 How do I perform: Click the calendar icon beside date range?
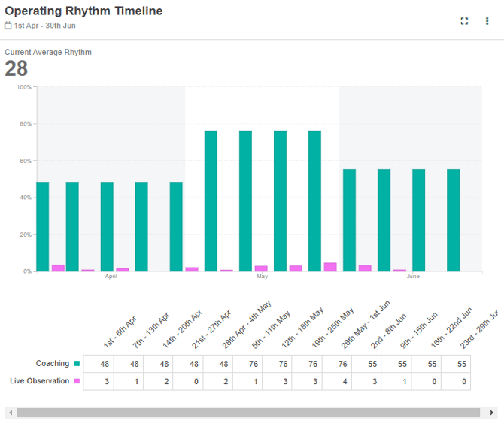8,26
